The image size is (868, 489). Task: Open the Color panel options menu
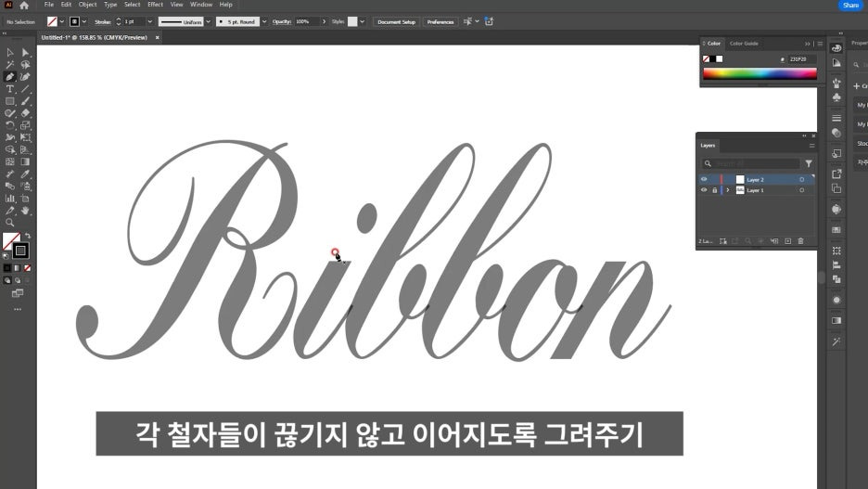point(820,44)
